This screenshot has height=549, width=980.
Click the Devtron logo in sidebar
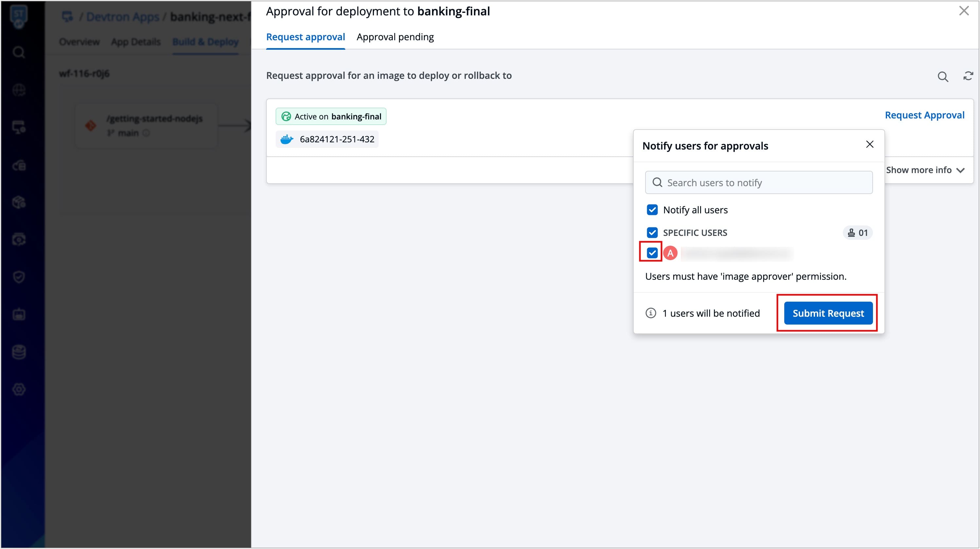coord(19,17)
